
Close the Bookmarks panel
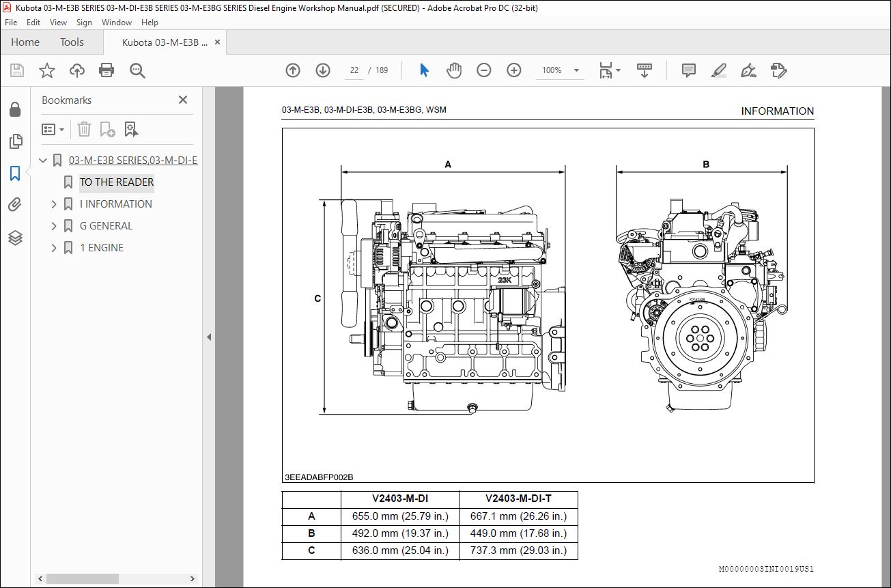point(183,100)
